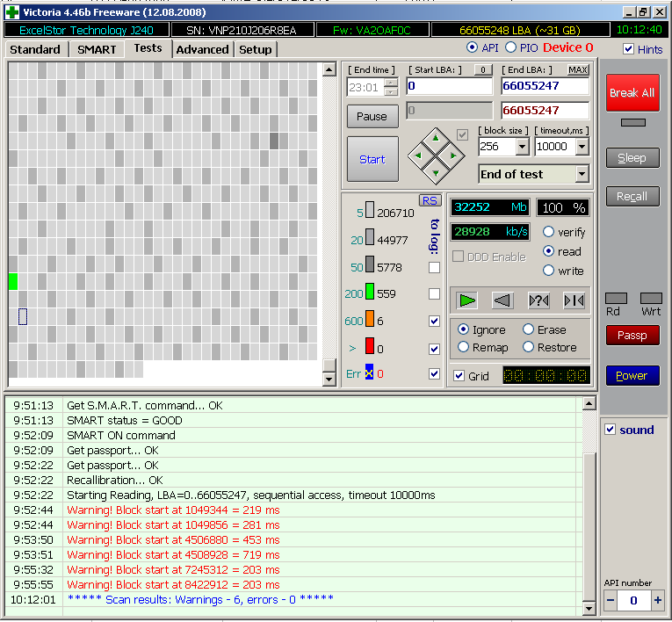Viewport: 672px width, 622px height.
Task: Select the verify radio button
Action: click(x=549, y=232)
